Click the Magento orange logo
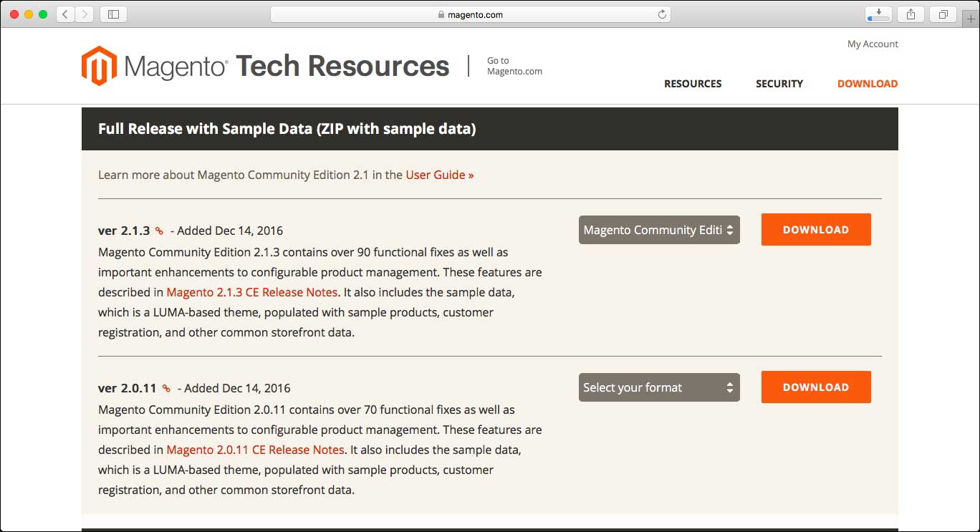The image size is (980, 532). click(99, 66)
